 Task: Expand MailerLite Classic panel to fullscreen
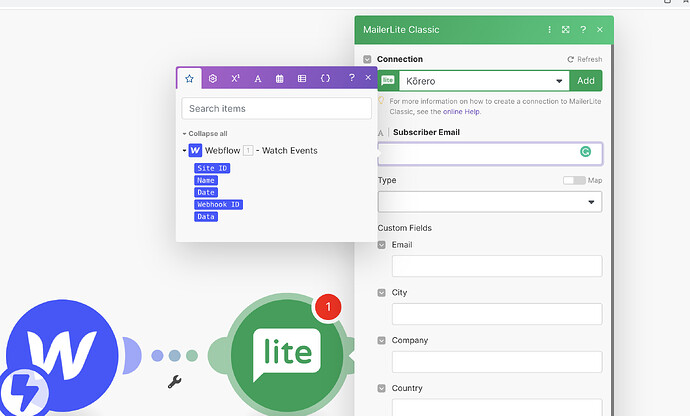click(x=566, y=29)
